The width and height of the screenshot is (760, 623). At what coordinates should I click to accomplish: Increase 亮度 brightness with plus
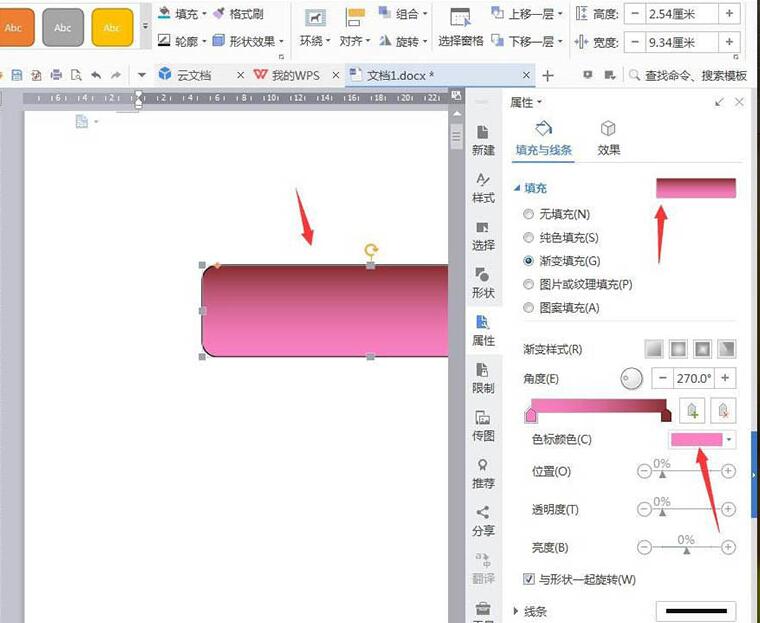pos(728,547)
